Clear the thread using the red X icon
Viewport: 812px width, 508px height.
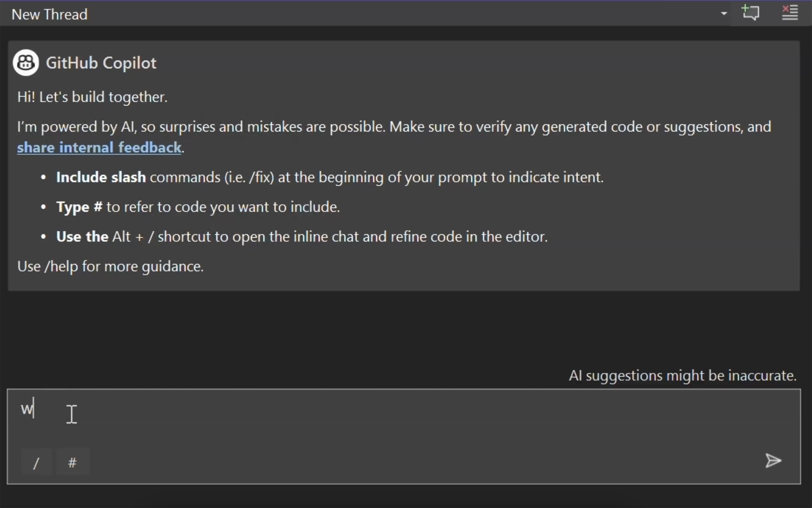tap(789, 12)
